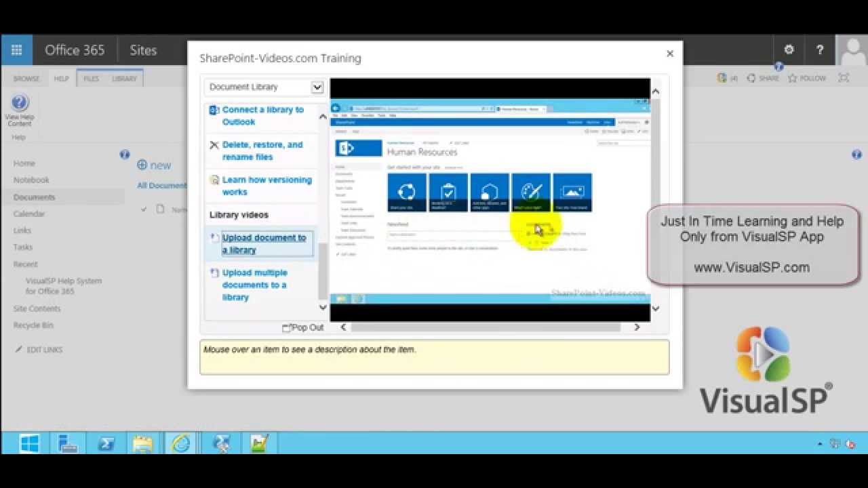Open PowerShell from the taskbar

[x=106, y=444]
